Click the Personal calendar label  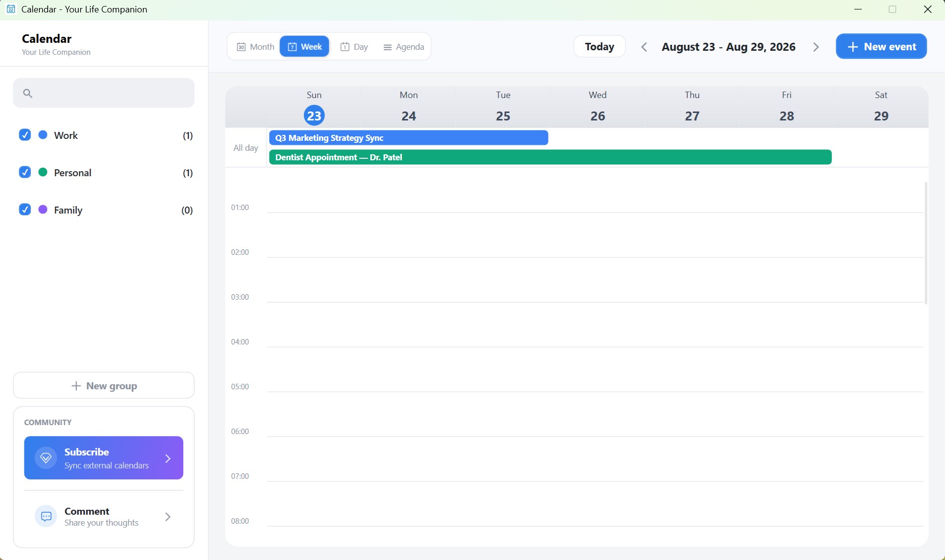[73, 173]
